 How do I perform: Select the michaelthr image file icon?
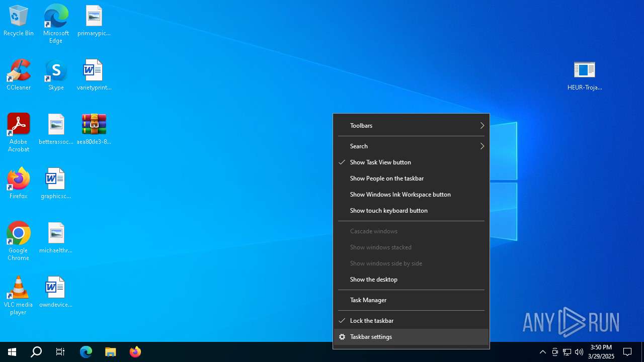tap(56, 238)
